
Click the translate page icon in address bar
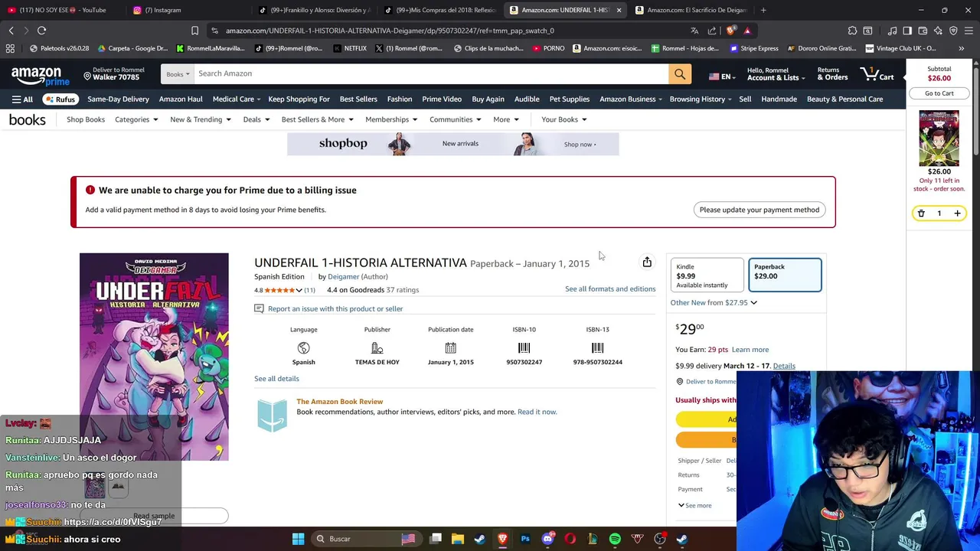694,31
